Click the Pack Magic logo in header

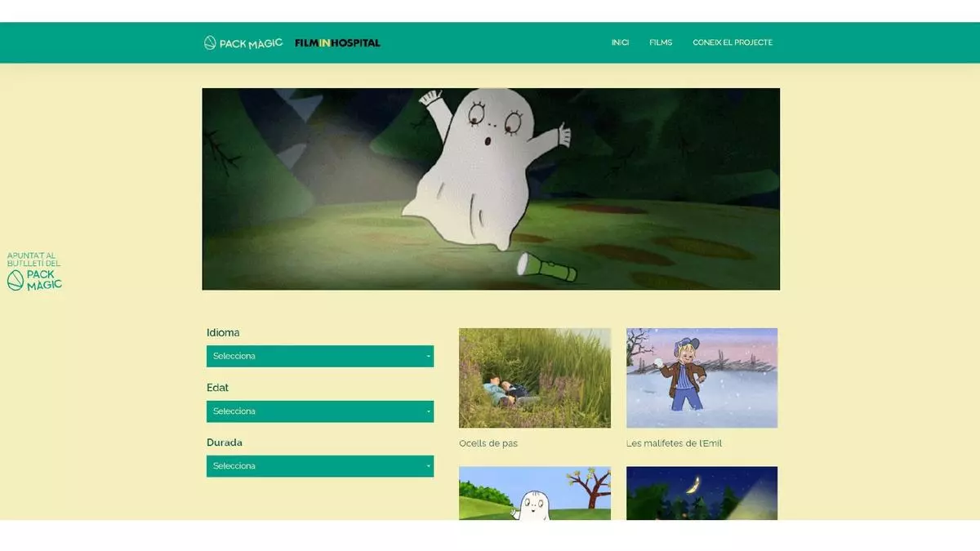[x=243, y=42]
